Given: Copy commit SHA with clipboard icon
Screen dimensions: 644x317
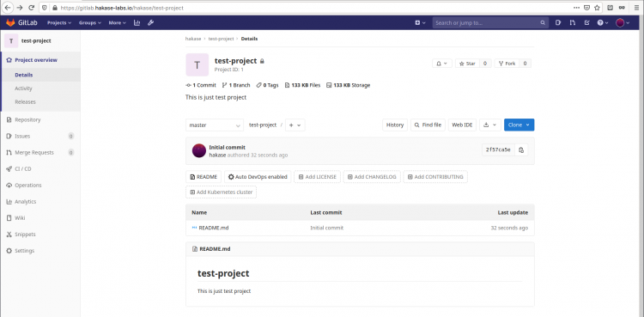Looking at the screenshot, I should (x=521, y=150).
